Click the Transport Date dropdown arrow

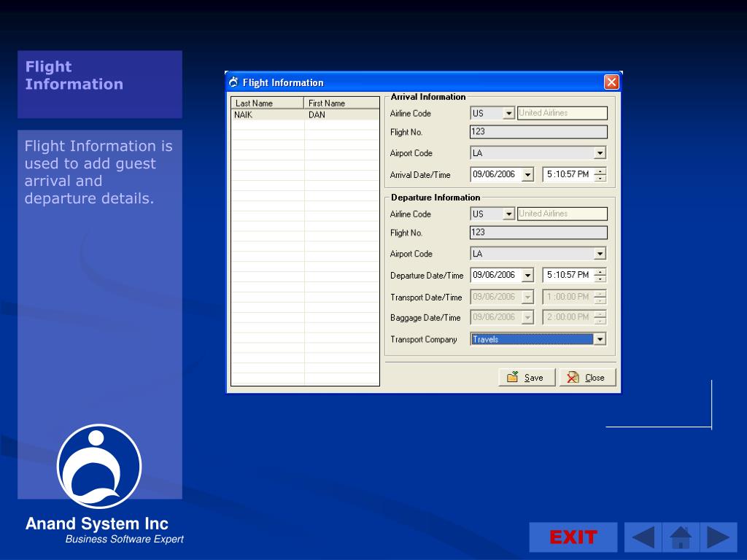point(527,297)
